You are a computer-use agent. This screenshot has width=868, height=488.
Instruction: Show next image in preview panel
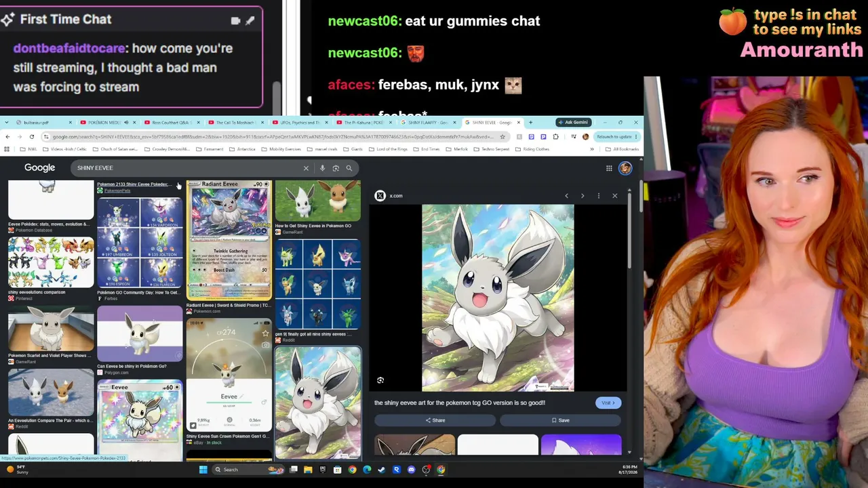583,196
